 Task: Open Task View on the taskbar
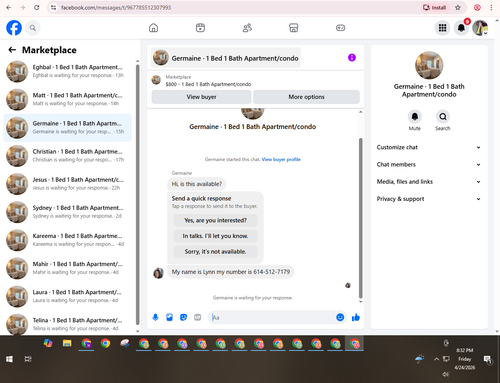coord(28,359)
